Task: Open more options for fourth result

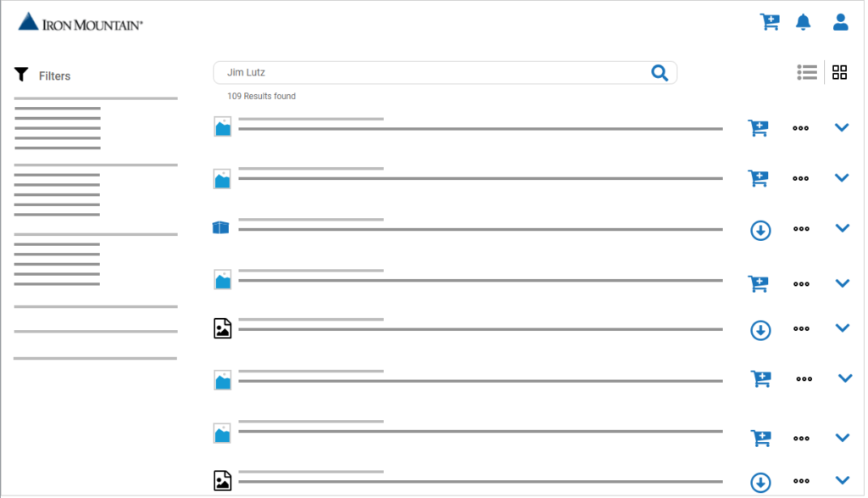Action: 801,284
